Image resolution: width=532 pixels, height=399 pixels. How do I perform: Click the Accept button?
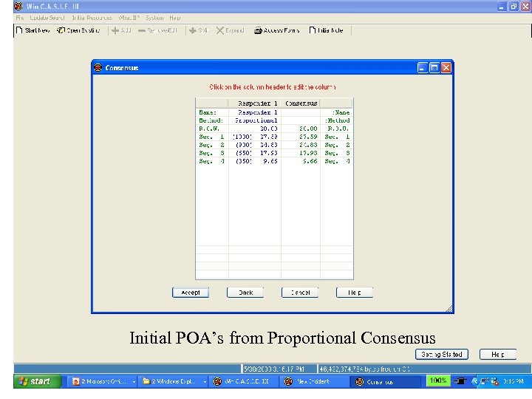191,293
